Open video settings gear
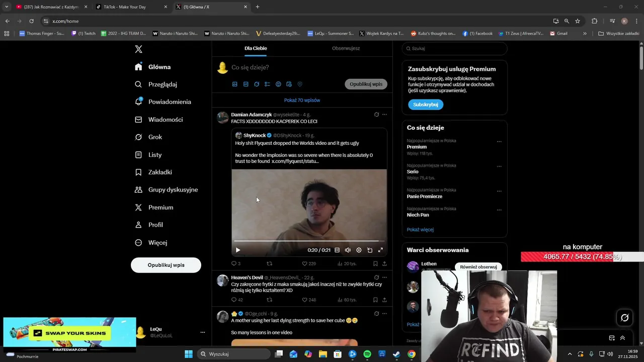644x362 pixels. pyautogui.click(x=359, y=250)
